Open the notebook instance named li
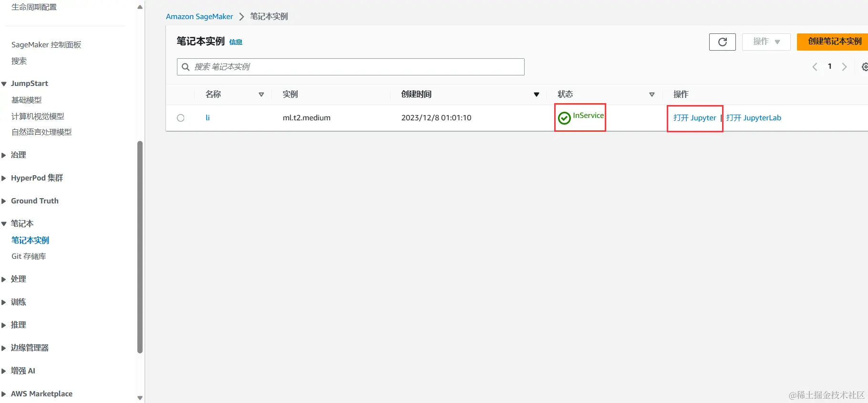Image resolution: width=868 pixels, height=403 pixels. (207, 117)
